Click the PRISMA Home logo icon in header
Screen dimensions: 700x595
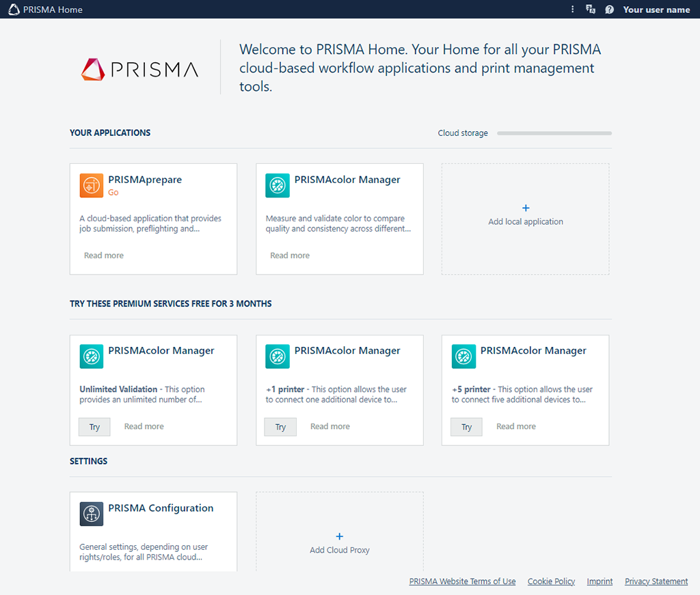pyautogui.click(x=14, y=10)
